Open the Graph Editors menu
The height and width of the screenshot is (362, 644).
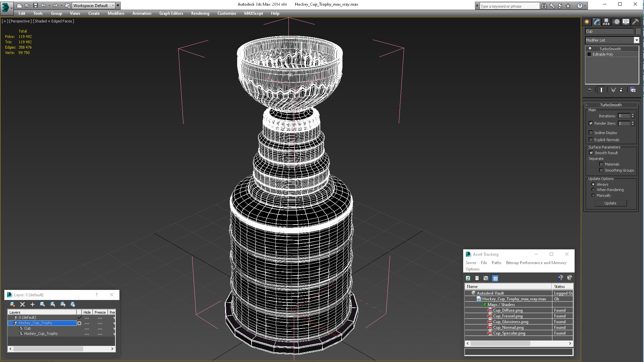[x=171, y=13]
